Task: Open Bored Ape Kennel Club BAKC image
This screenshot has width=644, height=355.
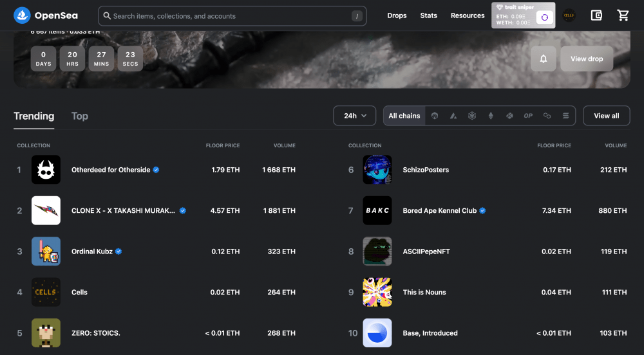Action: coord(377,210)
